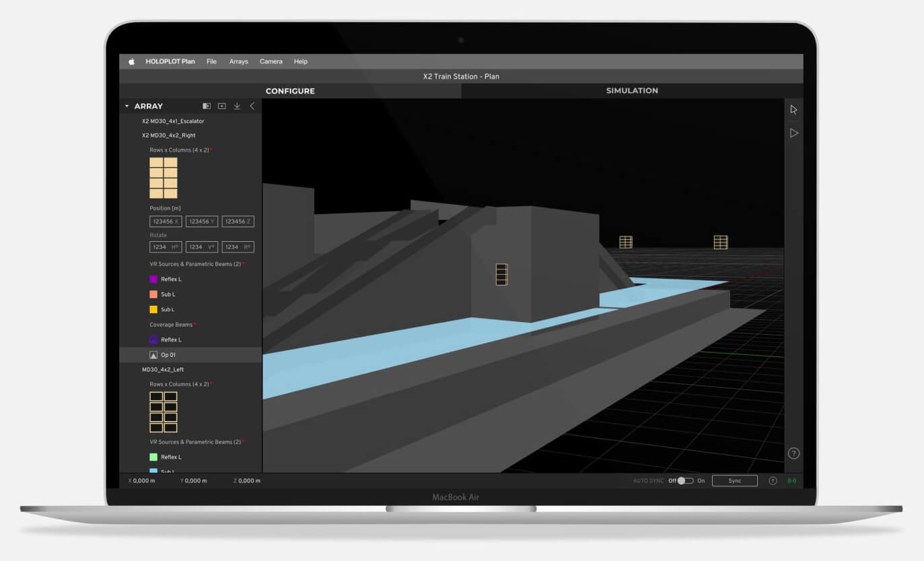Click the add array icon
Viewport: 924px width, 561px height.
(222, 106)
